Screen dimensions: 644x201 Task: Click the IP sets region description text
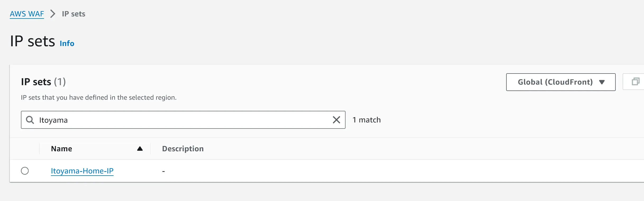pos(99,97)
